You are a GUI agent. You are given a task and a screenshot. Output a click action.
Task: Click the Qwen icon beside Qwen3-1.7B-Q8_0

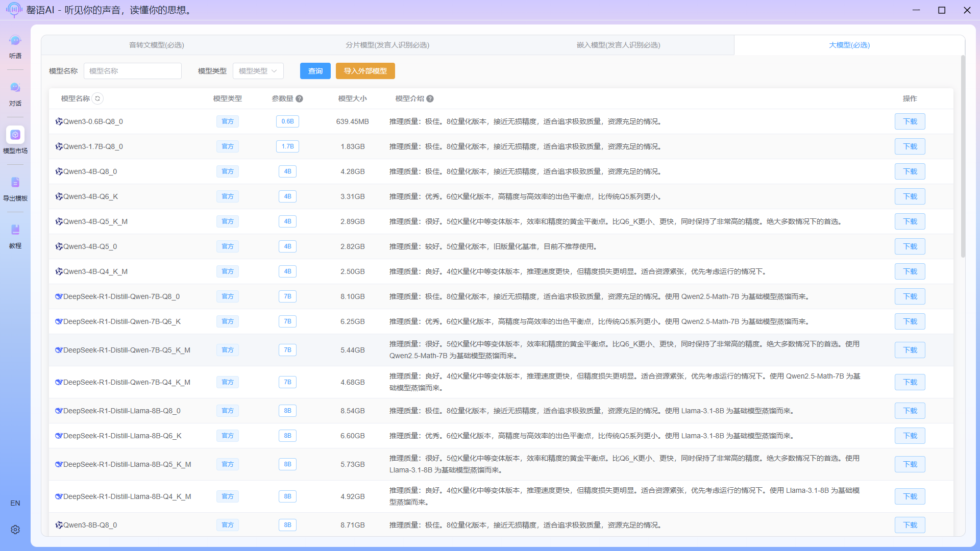click(59, 146)
